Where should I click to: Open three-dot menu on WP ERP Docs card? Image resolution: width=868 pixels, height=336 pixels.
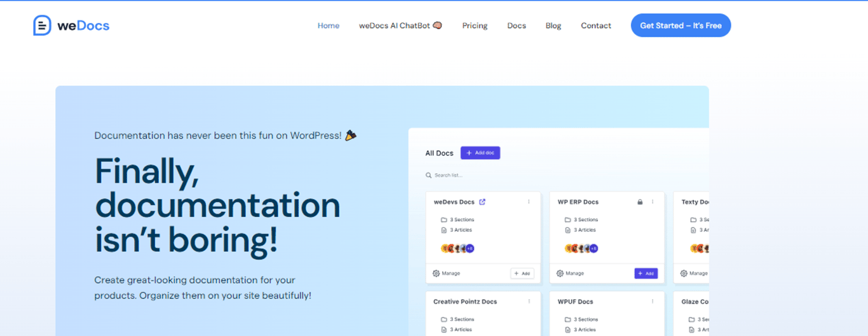tap(653, 202)
